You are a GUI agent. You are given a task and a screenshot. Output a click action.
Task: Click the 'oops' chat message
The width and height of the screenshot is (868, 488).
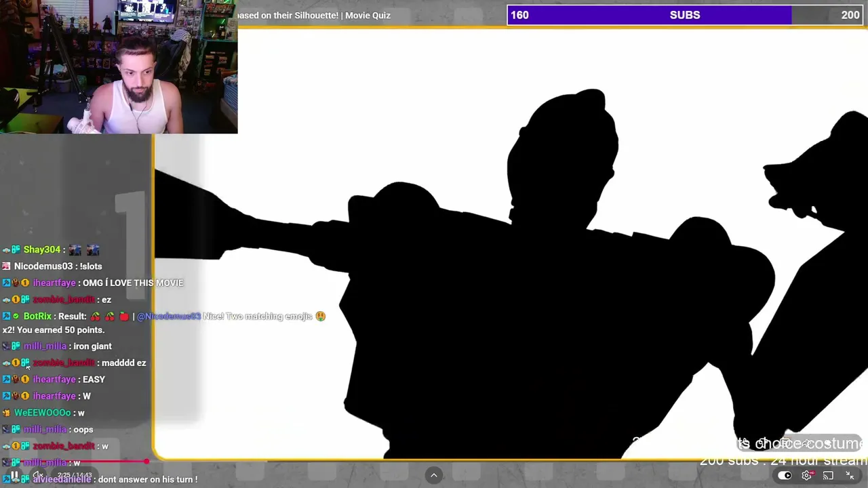coord(83,430)
